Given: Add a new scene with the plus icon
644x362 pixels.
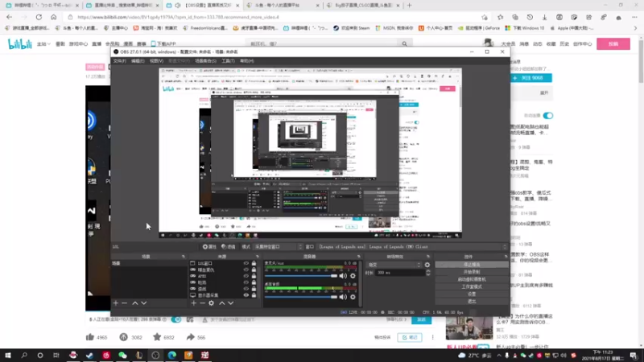Looking at the screenshot, I should (115, 303).
